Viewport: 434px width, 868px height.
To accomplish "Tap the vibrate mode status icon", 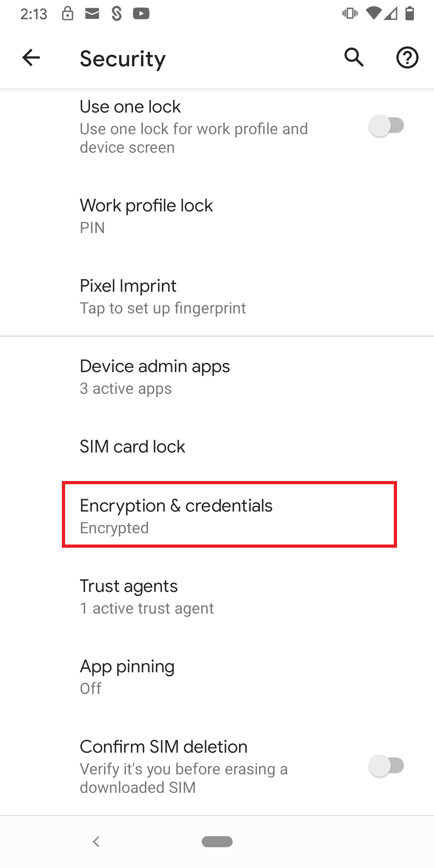I will [350, 14].
